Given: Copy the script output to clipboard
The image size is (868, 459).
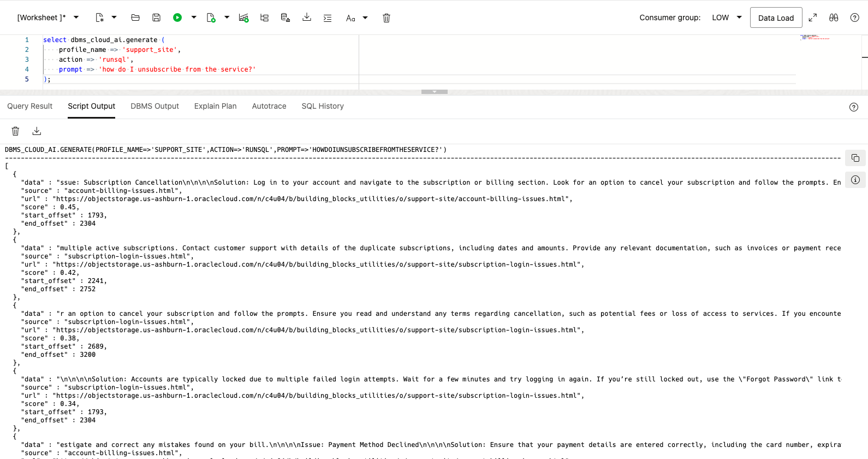Looking at the screenshot, I should pyautogui.click(x=855, y=158).
